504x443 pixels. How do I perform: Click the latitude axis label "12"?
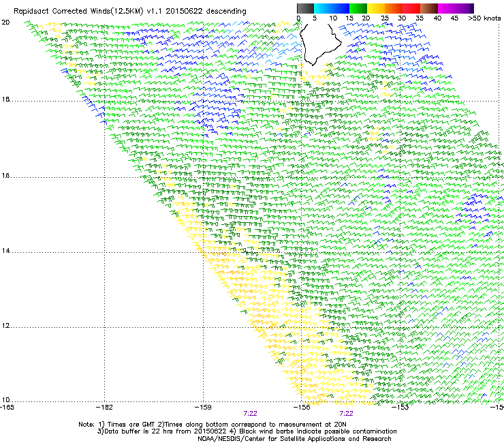pyautogui.click(x=5, y=326)
